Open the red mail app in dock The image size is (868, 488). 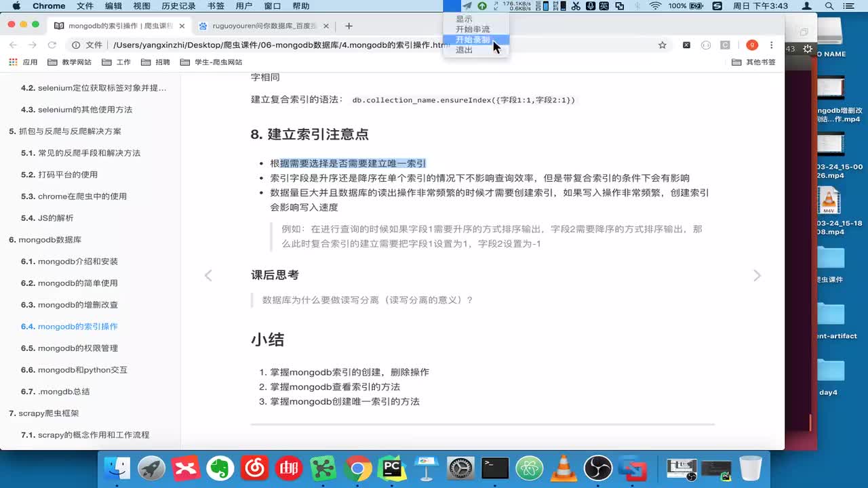pyautogui.click(x=289, y=468)
